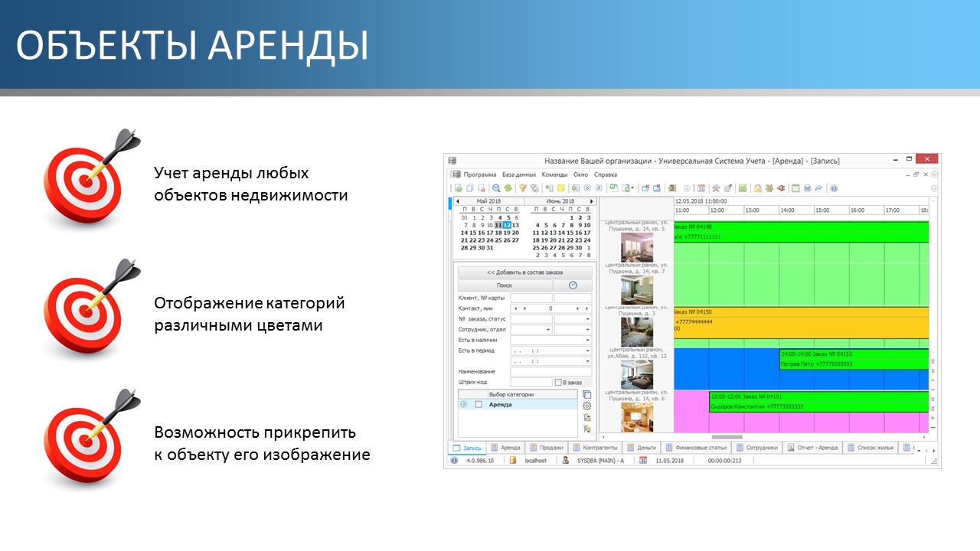Open the calendar '31' toolbar icon

701,187
